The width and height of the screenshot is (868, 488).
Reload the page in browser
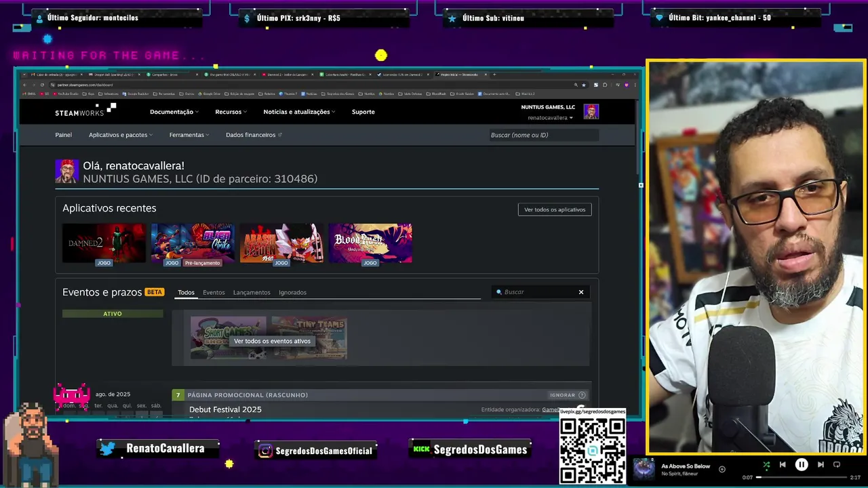pos(42,85)
